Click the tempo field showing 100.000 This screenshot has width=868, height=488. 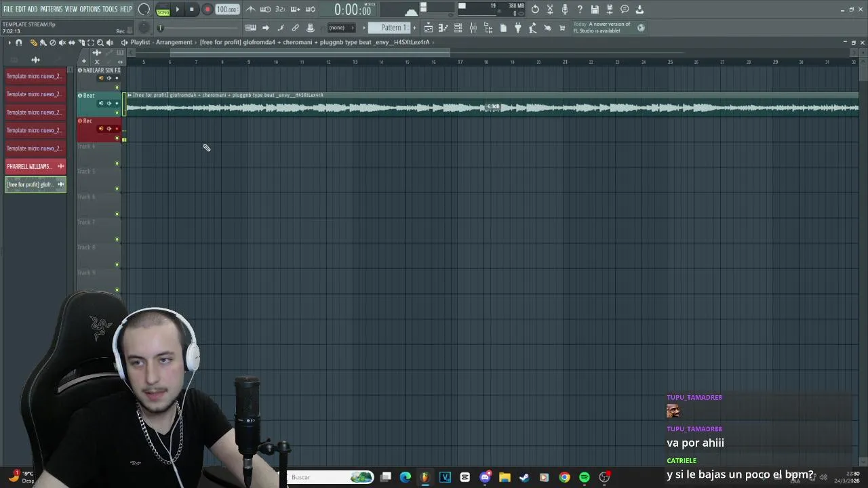(x=226, y=9)
